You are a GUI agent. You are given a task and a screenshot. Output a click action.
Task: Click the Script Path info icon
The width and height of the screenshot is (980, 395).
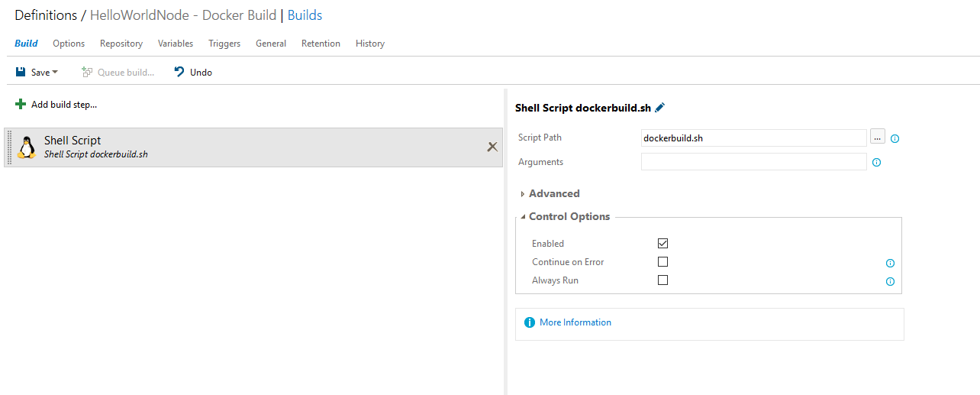tap(895, 138)
